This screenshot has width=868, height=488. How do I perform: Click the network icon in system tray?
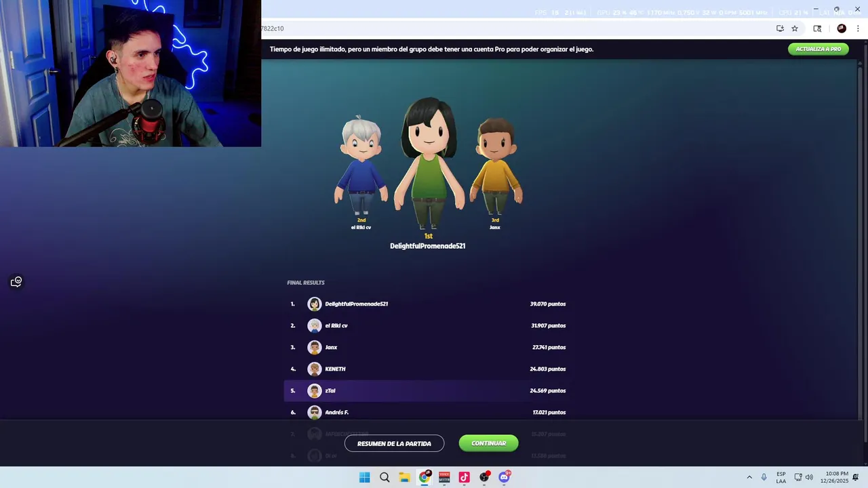coord(798,477)
